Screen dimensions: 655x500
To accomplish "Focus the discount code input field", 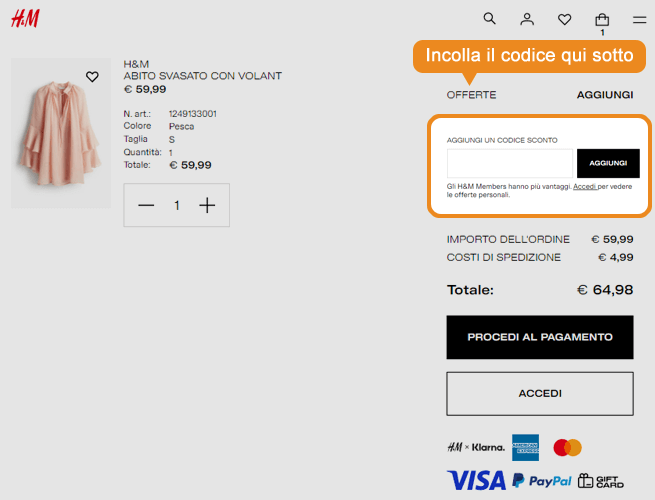I will click(x=510, y=163).
